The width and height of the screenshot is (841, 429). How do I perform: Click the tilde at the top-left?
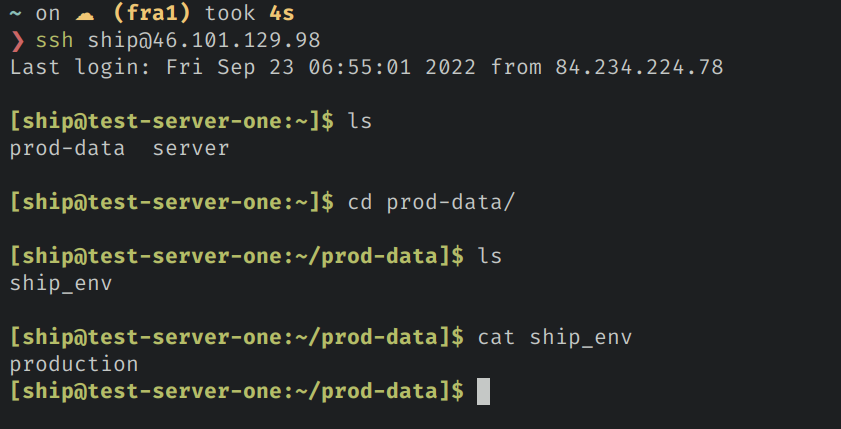(16, 14)
